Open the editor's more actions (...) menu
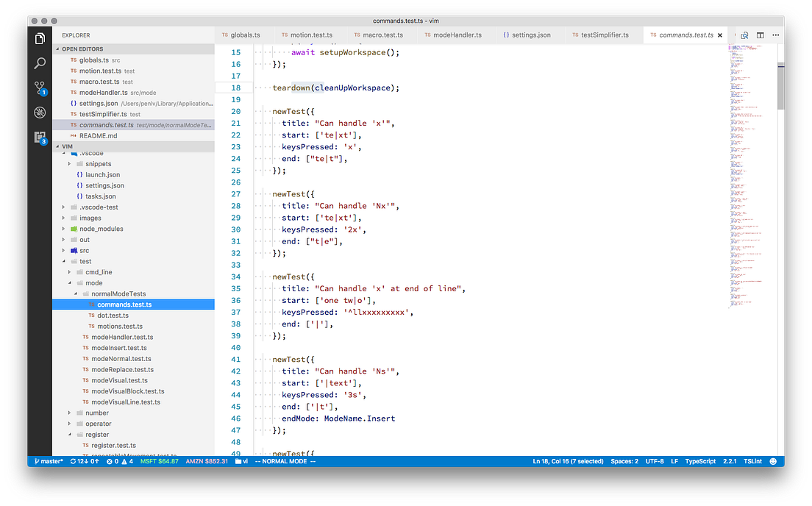Image resolution: width=812 pixels, height=506 pixels. [777, 35]
